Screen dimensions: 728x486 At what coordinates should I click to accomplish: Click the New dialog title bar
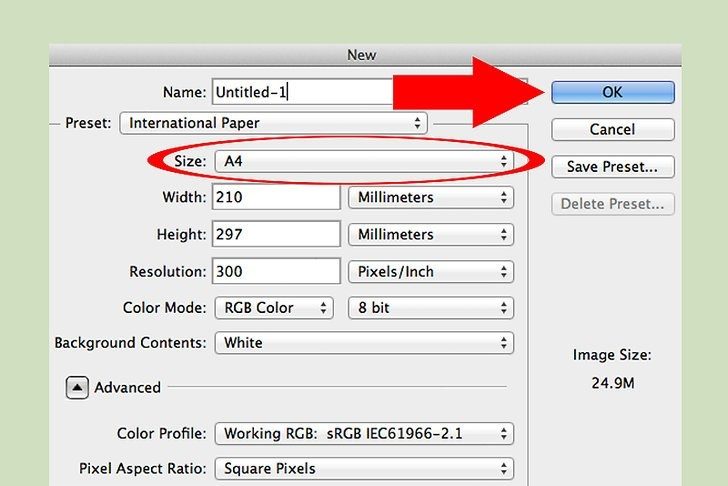click(x=364, y=54)
